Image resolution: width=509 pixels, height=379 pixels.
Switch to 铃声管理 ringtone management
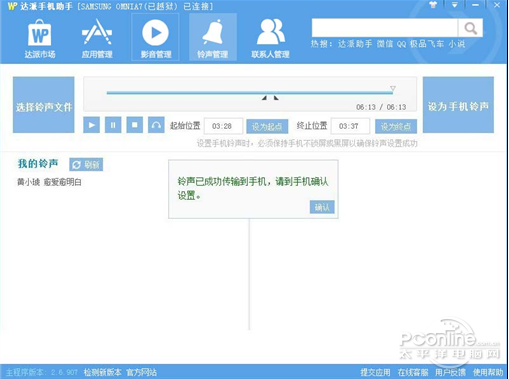pyautogui.click(x=213, y=37)
